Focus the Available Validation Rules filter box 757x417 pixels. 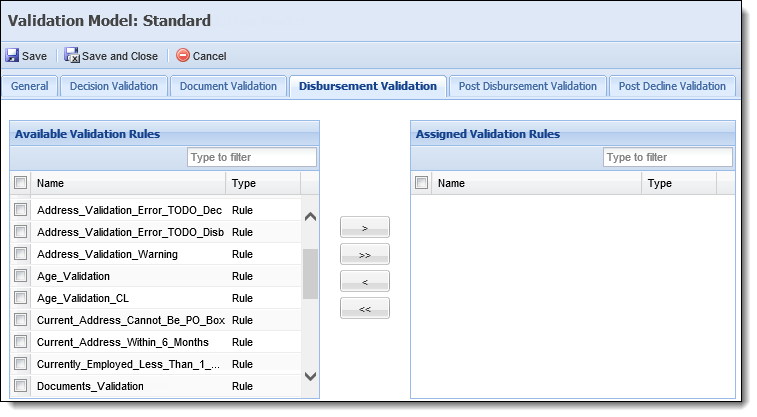tap(252, 157)
